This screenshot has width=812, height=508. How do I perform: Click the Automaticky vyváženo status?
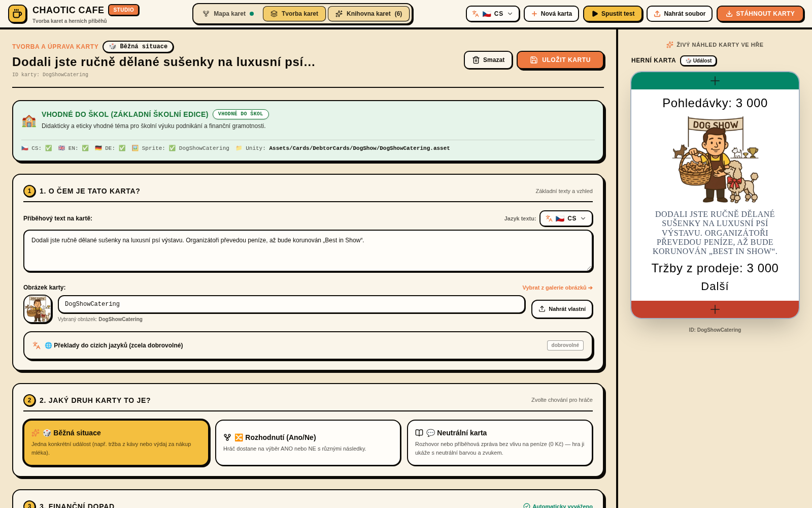[558, 506]
